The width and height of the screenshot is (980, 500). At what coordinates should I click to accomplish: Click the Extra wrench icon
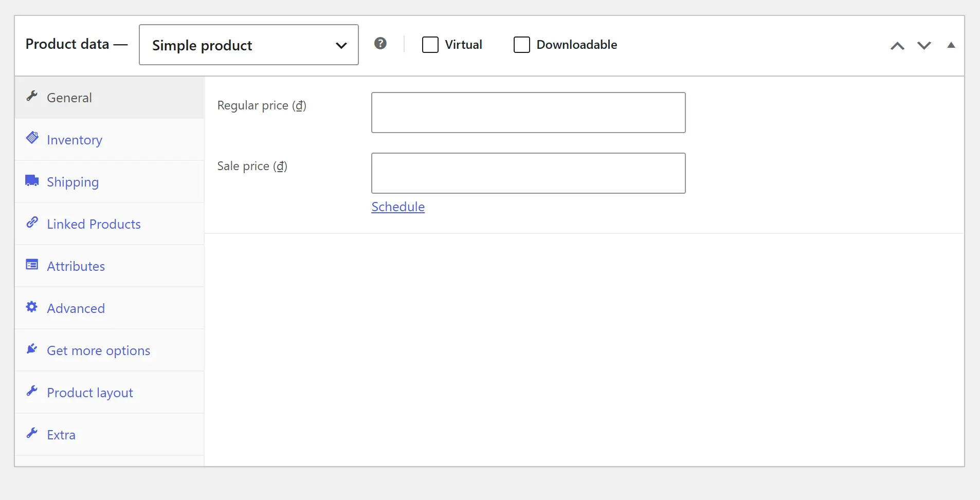pos(32,433)
